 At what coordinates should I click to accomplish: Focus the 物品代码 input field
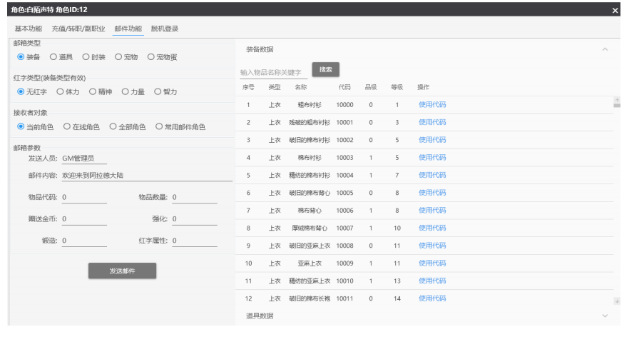pyautogui.click(x=84, y=197)
